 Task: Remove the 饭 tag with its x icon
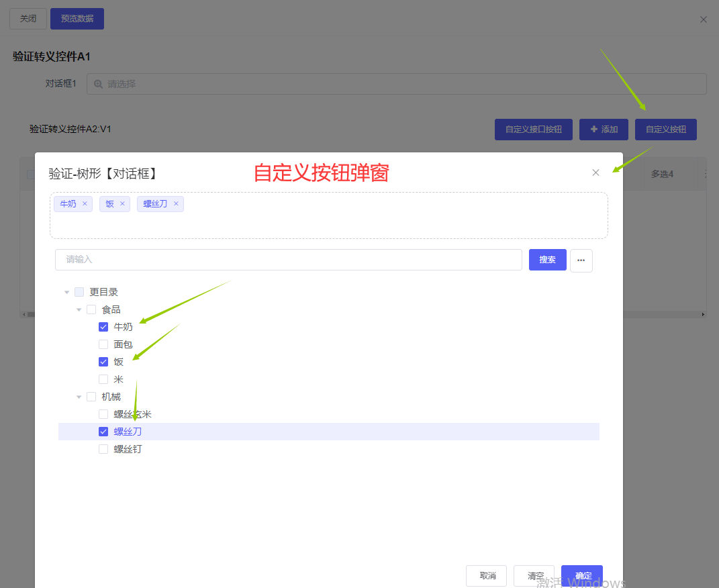tap(122, 204)
